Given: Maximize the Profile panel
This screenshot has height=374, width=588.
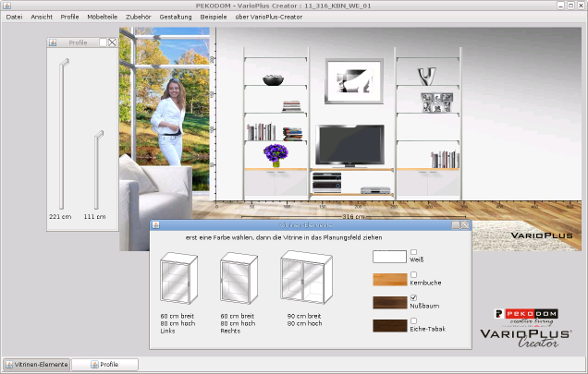Looking at the screenshot, I should click(x=104, y=42).
